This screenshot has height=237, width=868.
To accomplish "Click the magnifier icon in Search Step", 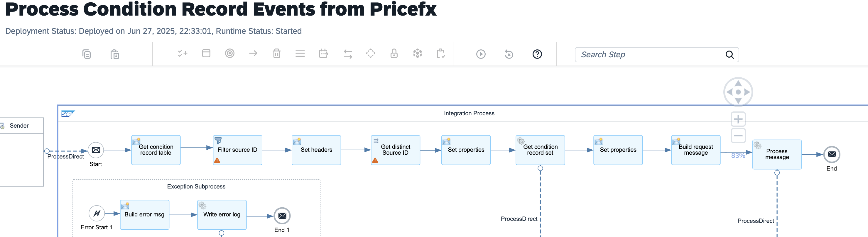I will point(729,55).
